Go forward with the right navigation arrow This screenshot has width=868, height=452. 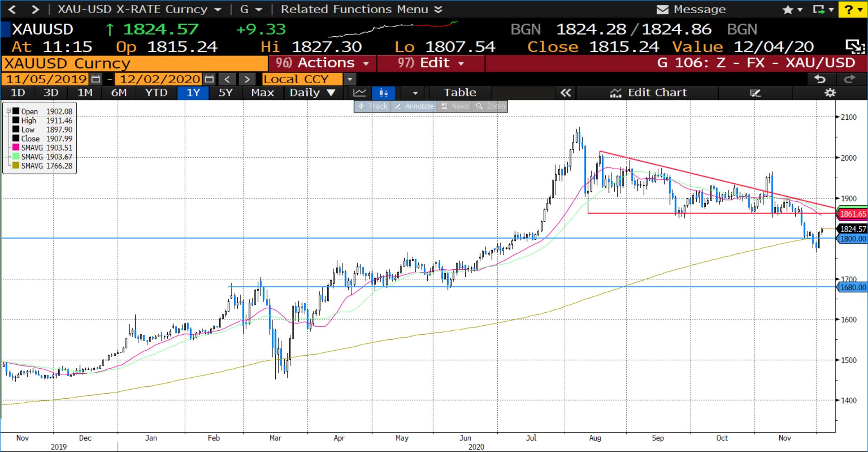click(35, 9)
